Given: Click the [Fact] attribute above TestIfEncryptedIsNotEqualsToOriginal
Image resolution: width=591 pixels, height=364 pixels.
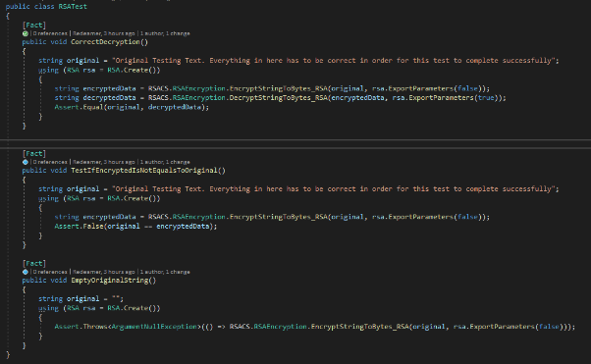Looking at the screenshot, I should pos(34,153).
